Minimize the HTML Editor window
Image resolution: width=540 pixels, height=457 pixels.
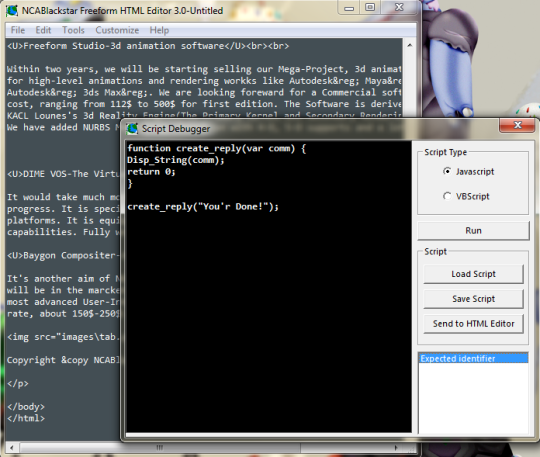(349, 8)
